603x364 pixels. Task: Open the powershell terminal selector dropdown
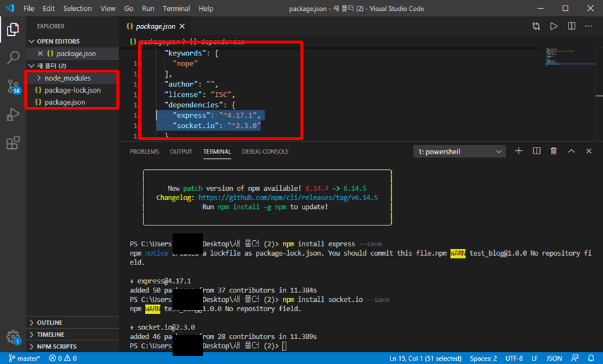[x=459, y=152]
